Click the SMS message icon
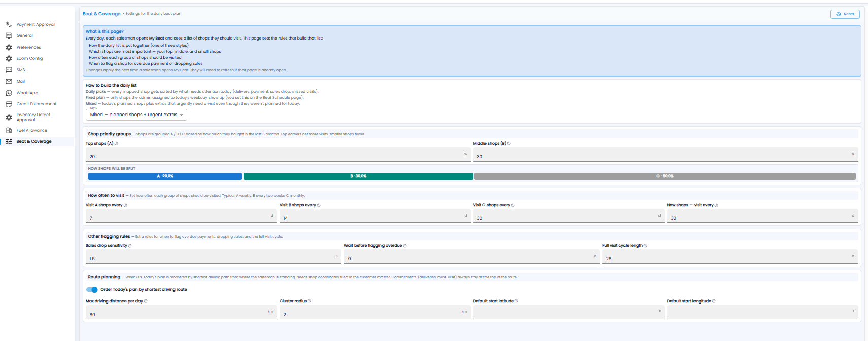The image size is (868, 341). [9, 70]
